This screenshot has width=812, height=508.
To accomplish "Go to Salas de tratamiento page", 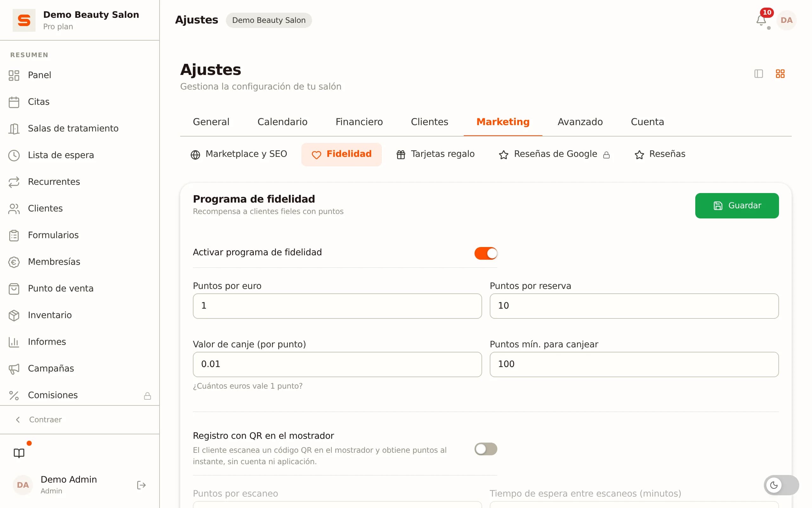I will 80,129.
